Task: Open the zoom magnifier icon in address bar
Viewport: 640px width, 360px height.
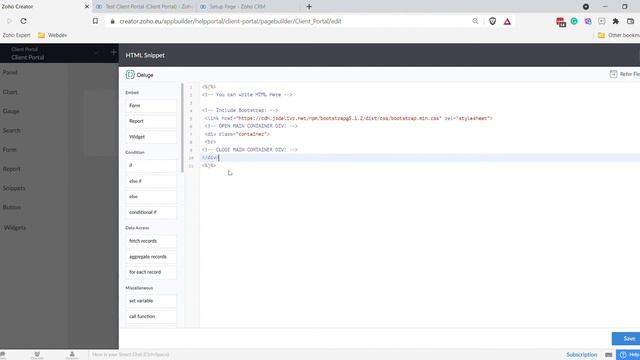Action: 475,21
